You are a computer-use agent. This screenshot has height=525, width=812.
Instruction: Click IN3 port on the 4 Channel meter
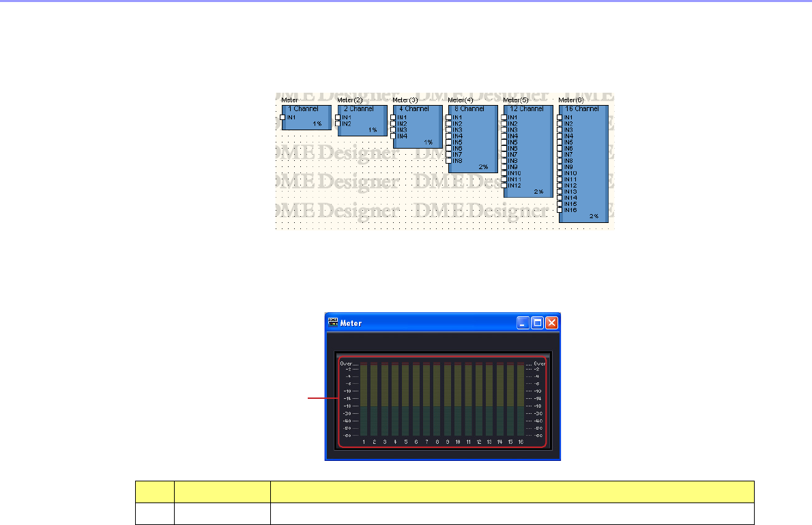click(394, 130)
